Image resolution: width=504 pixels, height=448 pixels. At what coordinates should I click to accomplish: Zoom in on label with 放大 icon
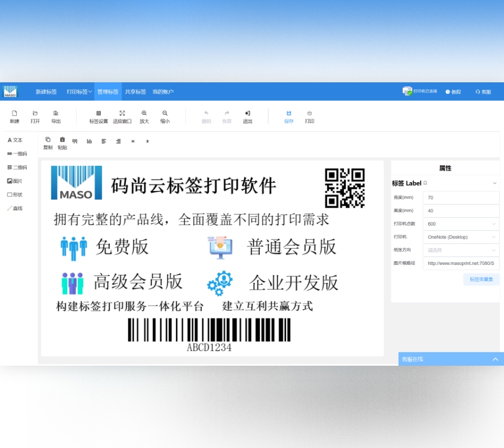click(144, 116)
